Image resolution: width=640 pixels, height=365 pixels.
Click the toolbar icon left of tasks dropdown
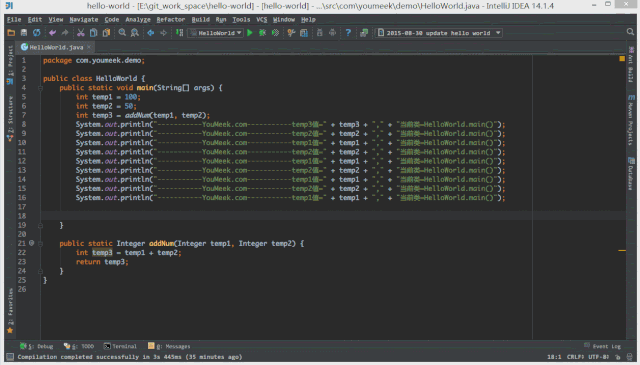[x=364, y=33]
